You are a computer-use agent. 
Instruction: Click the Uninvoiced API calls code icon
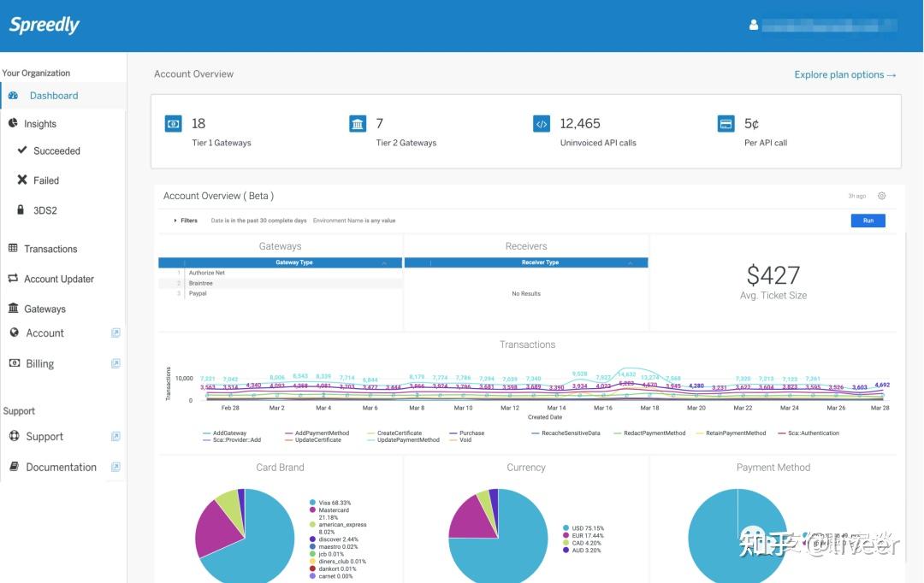coord(542,124)
